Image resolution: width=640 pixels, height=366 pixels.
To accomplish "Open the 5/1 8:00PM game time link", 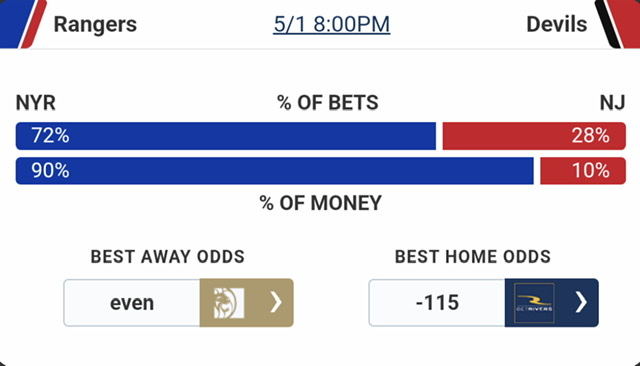I will click(331, 24).
